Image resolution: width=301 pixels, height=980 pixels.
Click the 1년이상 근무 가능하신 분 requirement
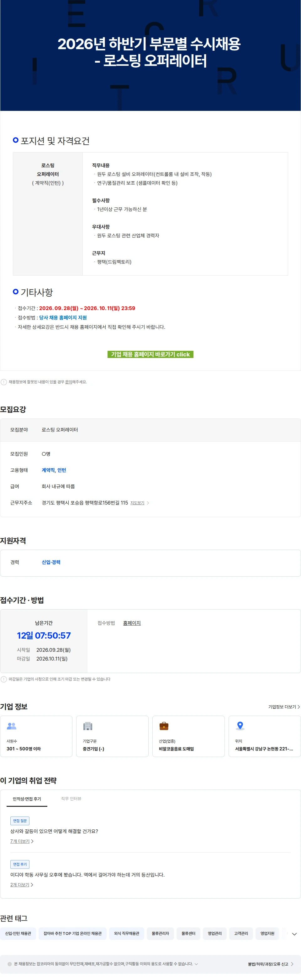[x=122, y=209]
